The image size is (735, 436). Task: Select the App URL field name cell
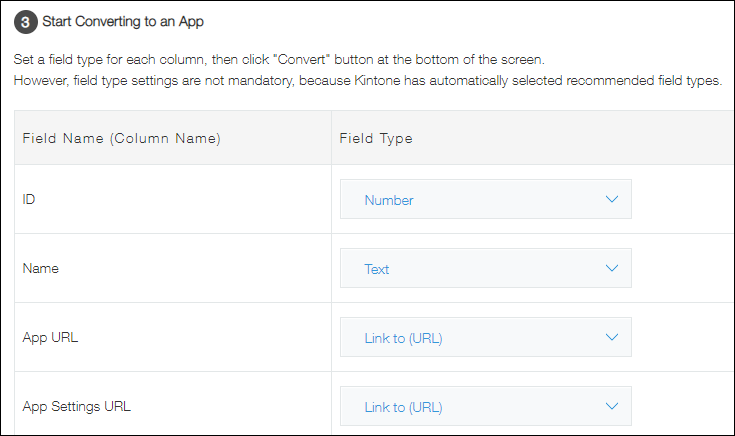(50, 337)
